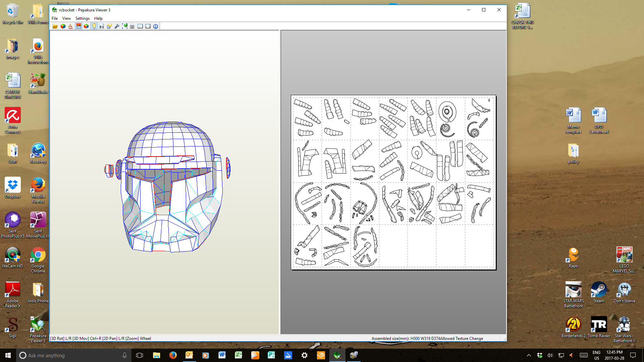Open Excel from the taskbar
The height and width of the screenshot is (362, 644).
tap(238, 355)
